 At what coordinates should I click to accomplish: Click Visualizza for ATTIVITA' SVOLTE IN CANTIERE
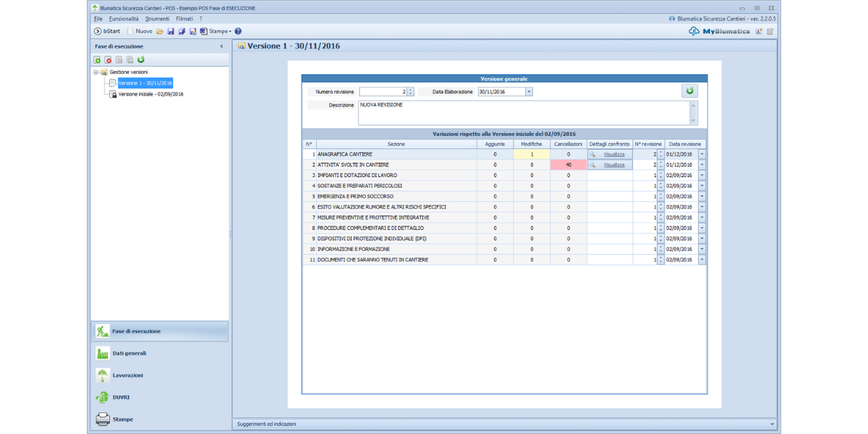coord(613,165)
